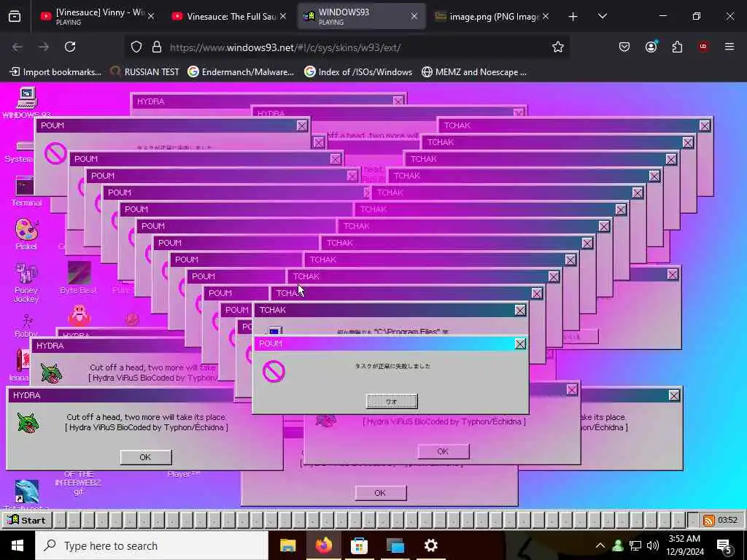The image size is (747, 560).
Task: Click the Windows93 taskbar clock 03:52
Action: [x=727, y=520]
